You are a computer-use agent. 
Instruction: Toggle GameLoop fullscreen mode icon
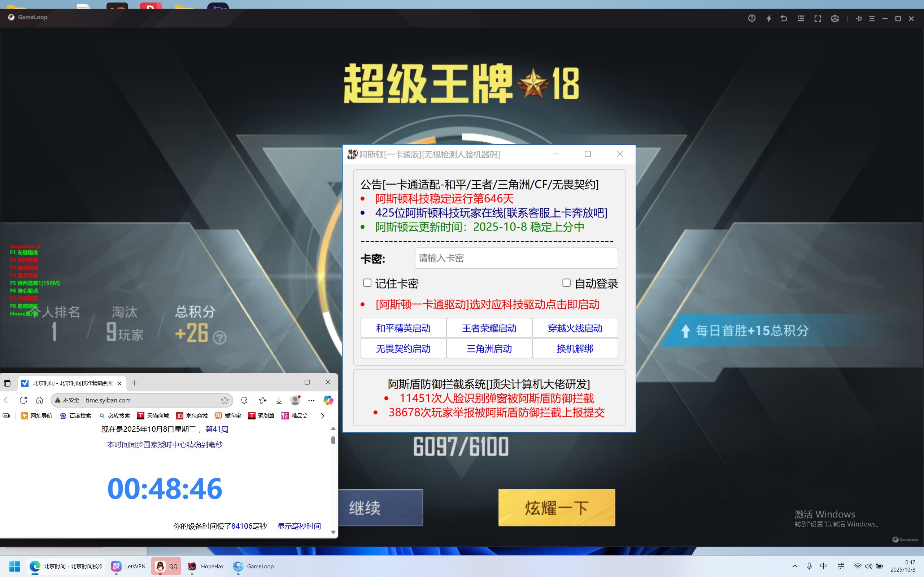click(818, 18)
